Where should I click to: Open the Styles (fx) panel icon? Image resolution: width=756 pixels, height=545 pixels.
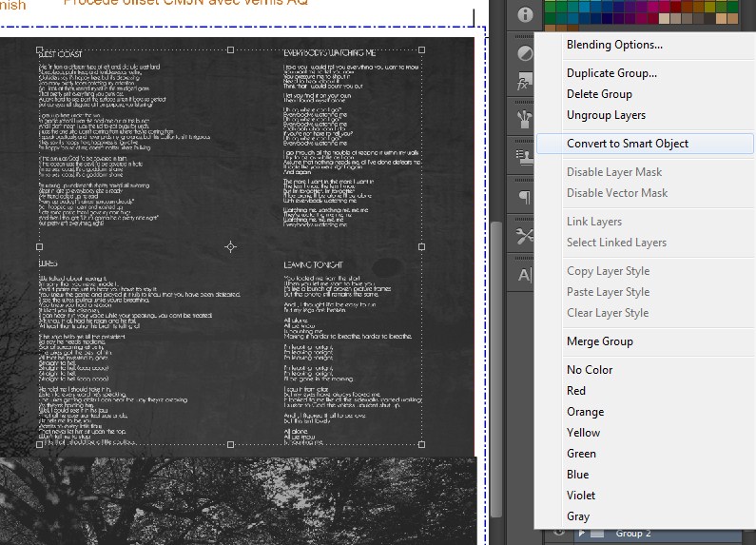[x=525, y=82]
